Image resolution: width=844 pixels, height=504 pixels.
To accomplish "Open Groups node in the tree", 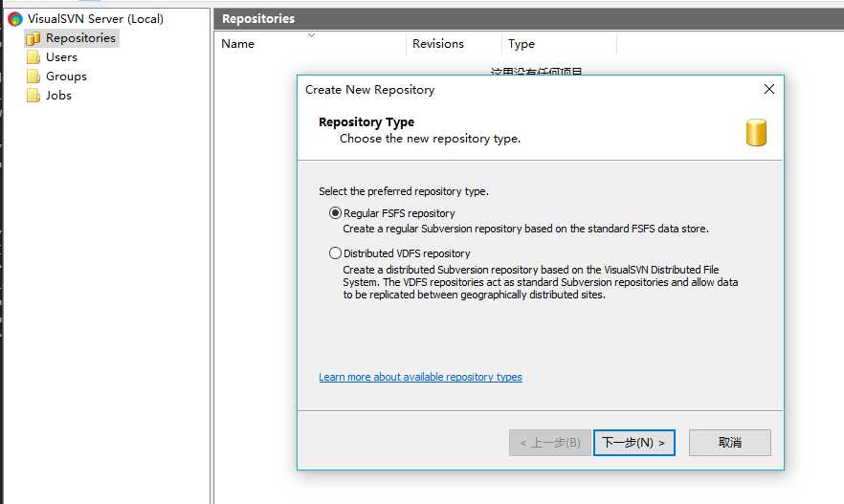I will click(x=66, y=77).
